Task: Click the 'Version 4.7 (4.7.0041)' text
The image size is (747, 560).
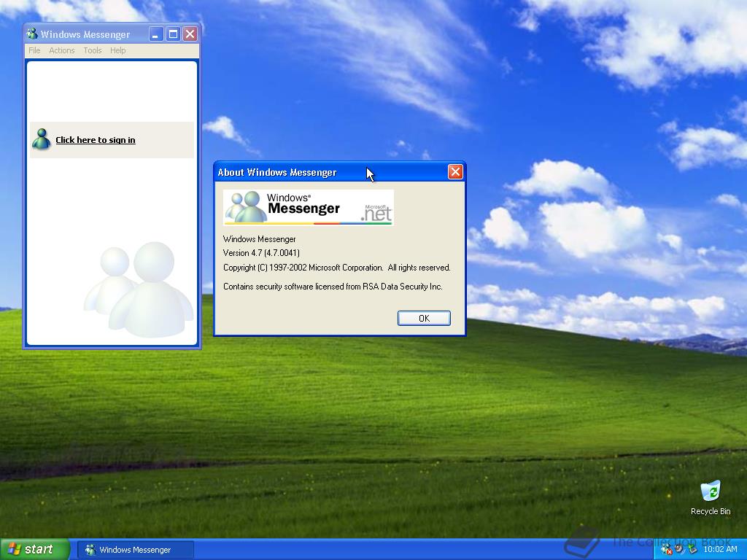Action: [261, 253]
